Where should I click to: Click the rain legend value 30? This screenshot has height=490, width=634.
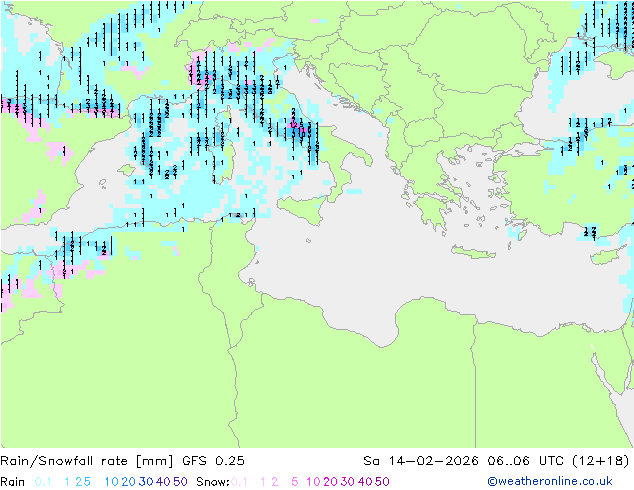tap(146, 482)
